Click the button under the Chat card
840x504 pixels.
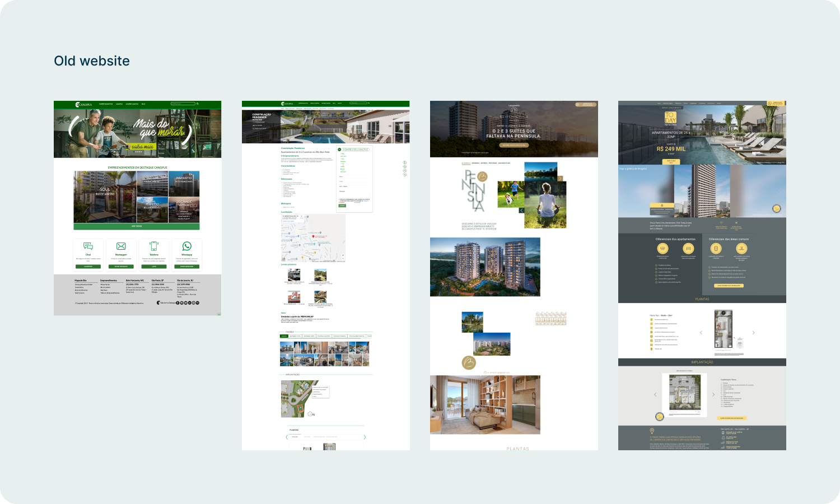tap(88, 267)
